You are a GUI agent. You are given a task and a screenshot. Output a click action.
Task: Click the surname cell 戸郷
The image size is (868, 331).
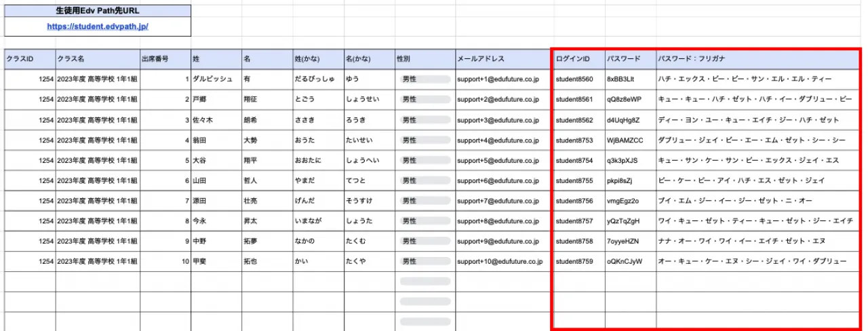click(x=216, y=100)
